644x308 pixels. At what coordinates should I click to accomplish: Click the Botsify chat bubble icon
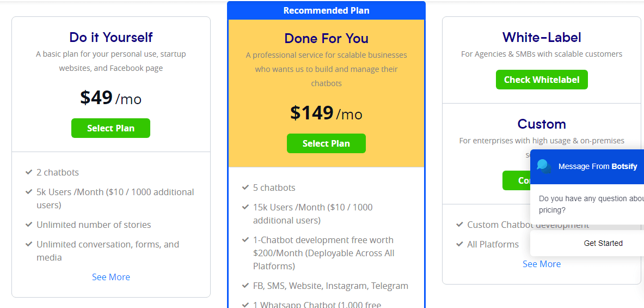544,167
